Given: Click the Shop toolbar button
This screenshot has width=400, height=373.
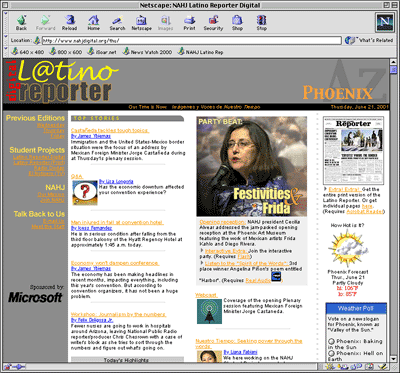Looking at the screenshot, I should (x=237, y=23).
